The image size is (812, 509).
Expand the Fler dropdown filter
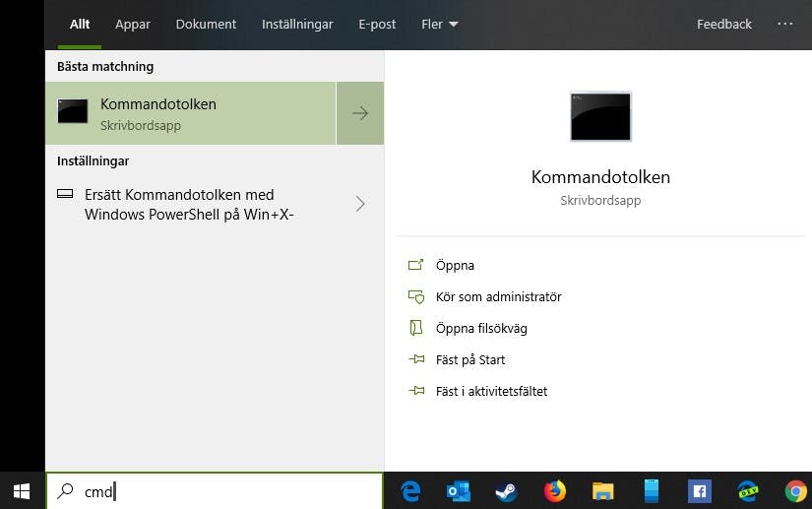(x=440, y=25)
